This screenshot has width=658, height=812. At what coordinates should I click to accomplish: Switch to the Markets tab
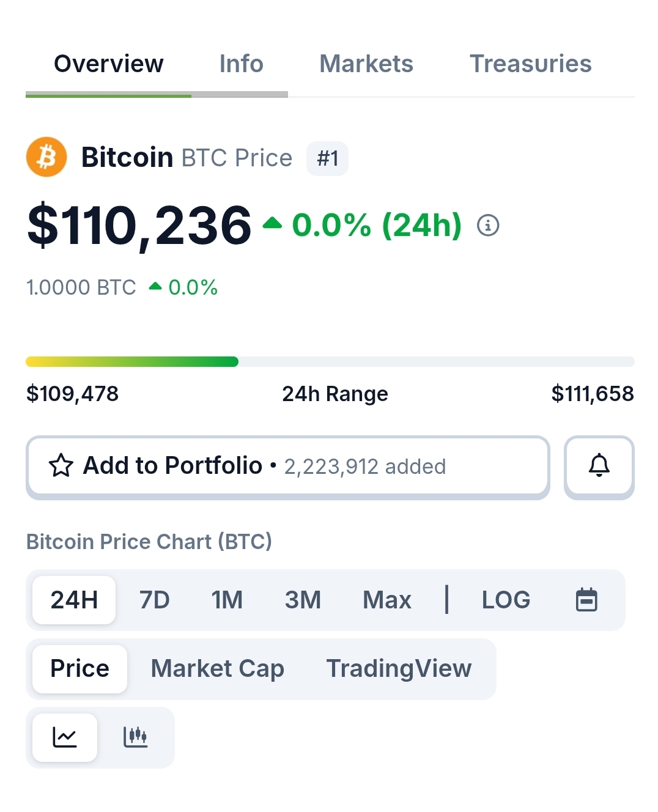366,64
